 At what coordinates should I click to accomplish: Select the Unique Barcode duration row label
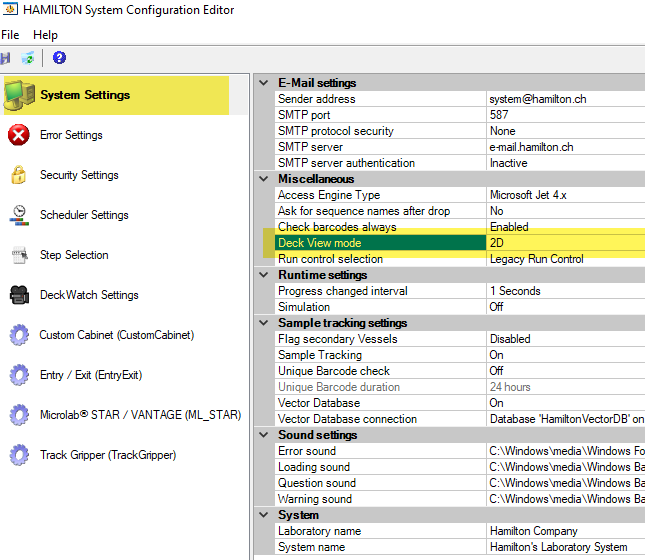coord(339,387)
